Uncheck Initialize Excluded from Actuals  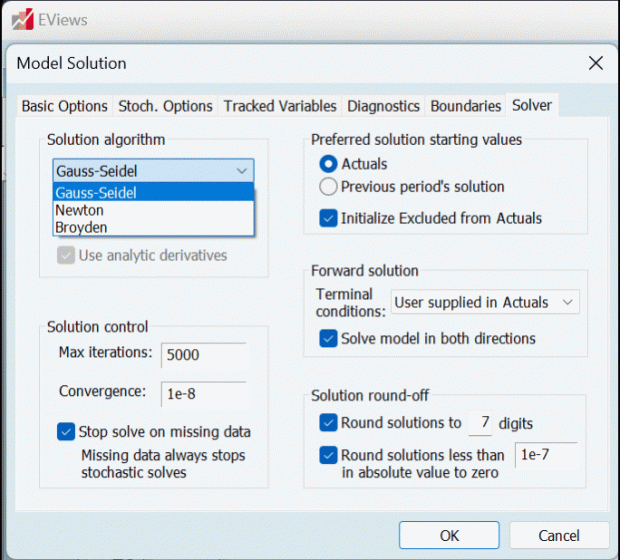tap(328, 218)
